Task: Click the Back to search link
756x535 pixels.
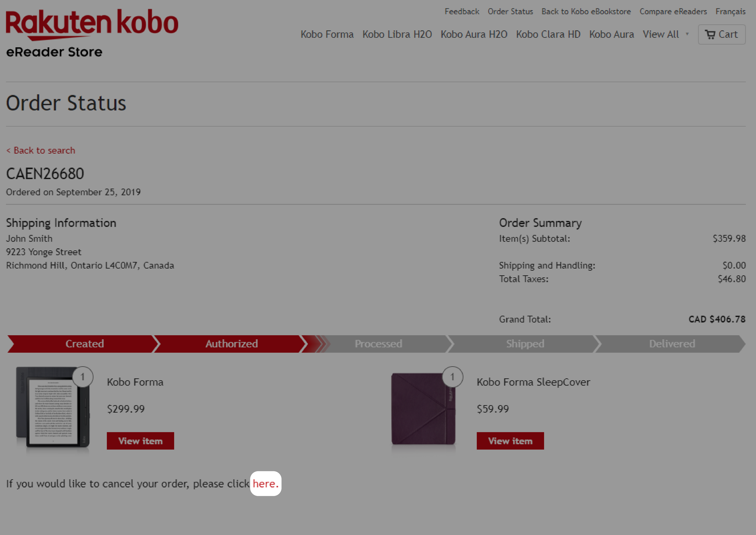Action: click(x=41, y=151)
